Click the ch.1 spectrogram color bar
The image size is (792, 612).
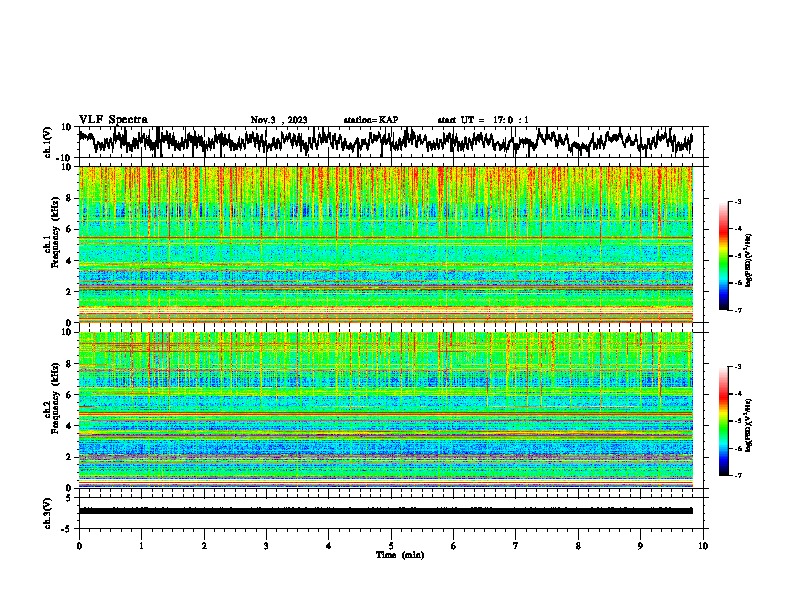click(723, 256)
